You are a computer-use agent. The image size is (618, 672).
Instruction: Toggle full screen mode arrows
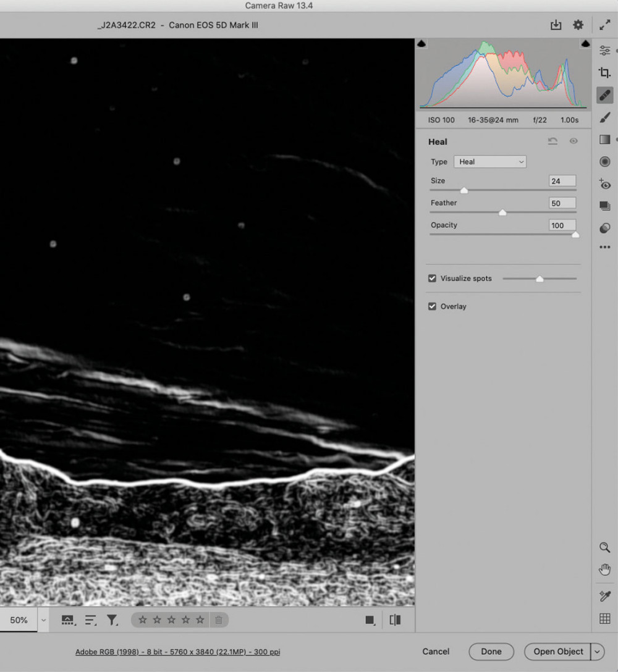(604, 25)
